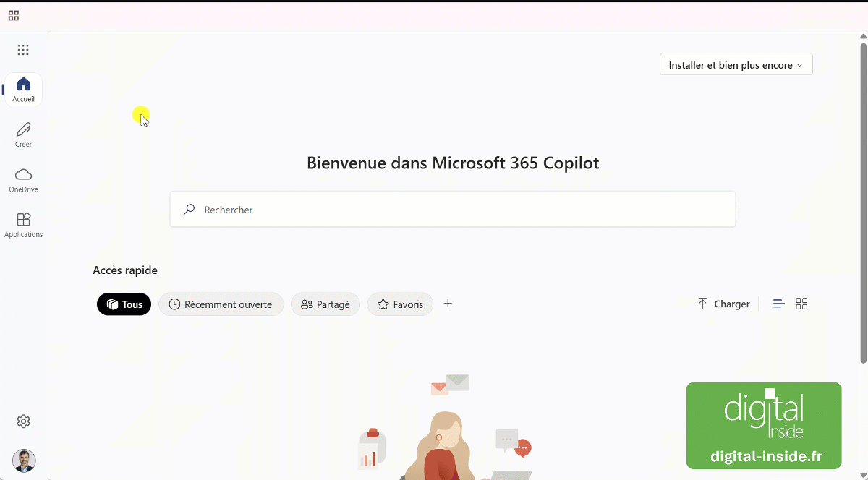This screenshot has height=480, width=868.
Task: Select the Partagé filter button
Action: coord(325,304)
